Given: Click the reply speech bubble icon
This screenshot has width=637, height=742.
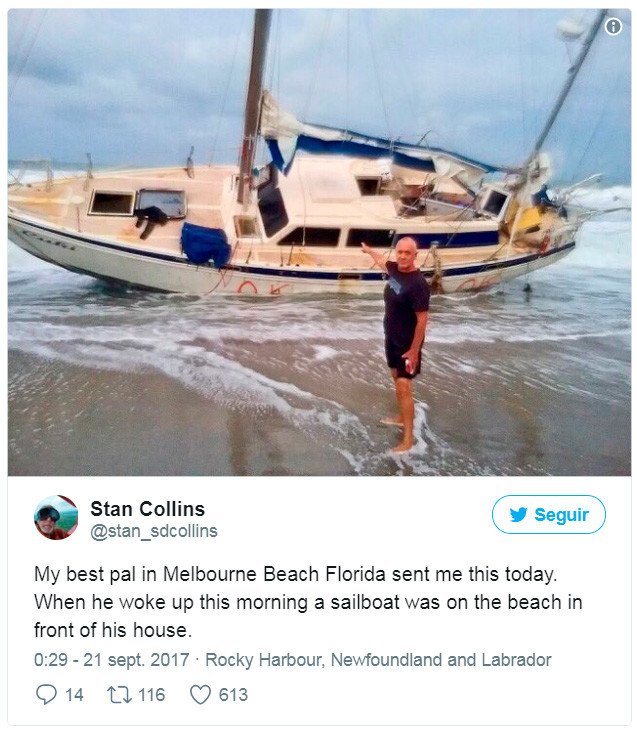Looking at the screenshot, I should [x=46, y=694].
